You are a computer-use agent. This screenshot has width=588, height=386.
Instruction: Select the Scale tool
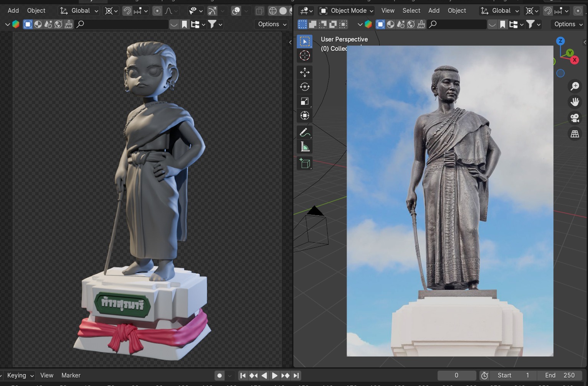[x=305, y=101]
